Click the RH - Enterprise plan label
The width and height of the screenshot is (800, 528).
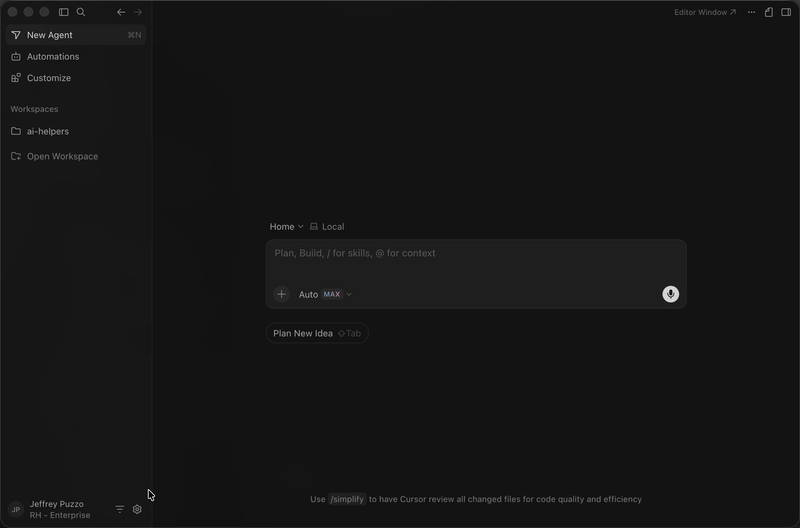click(60, 515)
